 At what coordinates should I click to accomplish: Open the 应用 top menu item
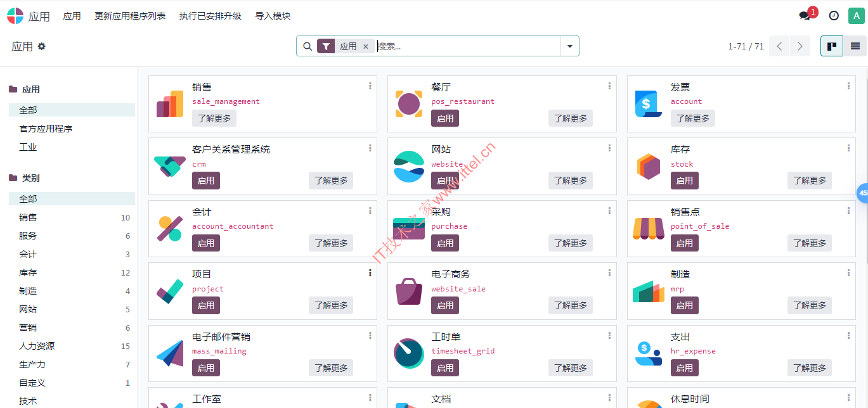coord(72,16)
